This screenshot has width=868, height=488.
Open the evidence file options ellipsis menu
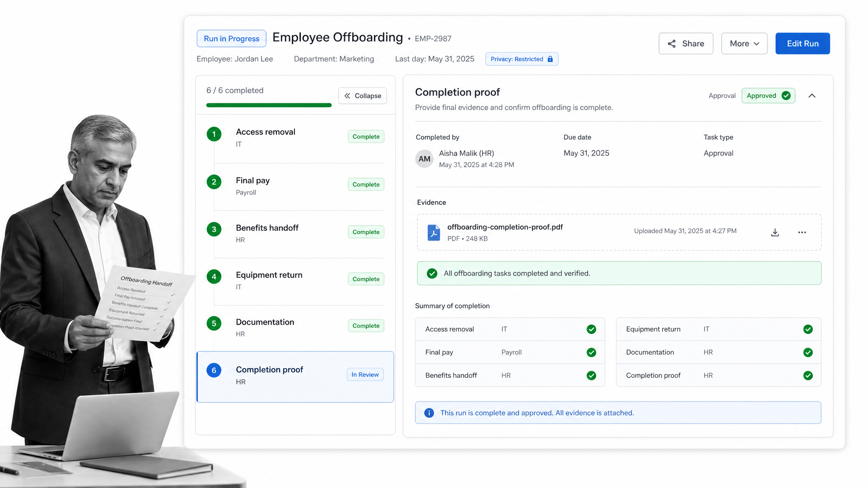802,233
